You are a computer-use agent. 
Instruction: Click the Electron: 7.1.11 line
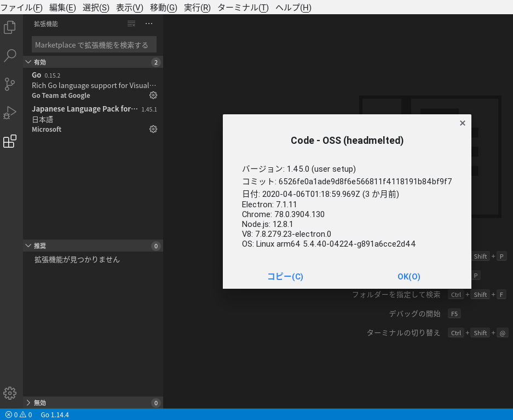pyautogui.click(x=269, y=205)
